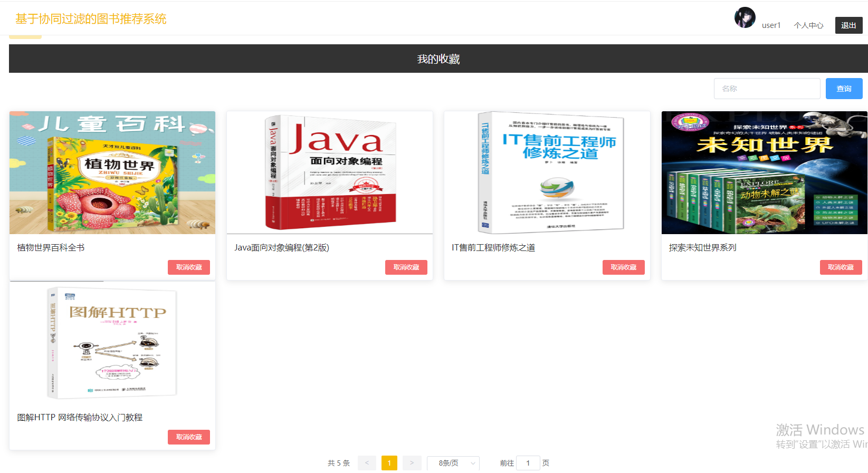868x473 pixels.
Task: Focus the 名称 search input field
Action: [767, 89]
